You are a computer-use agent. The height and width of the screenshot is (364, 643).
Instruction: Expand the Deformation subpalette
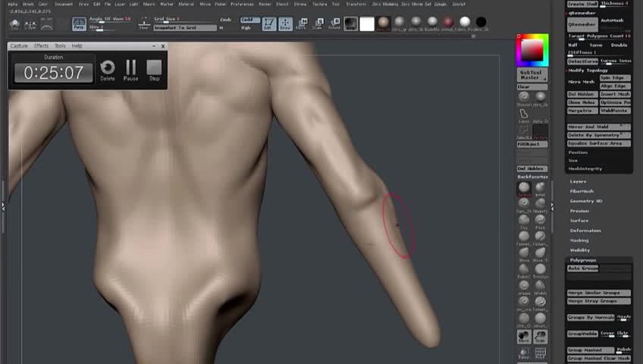point(585,231)
